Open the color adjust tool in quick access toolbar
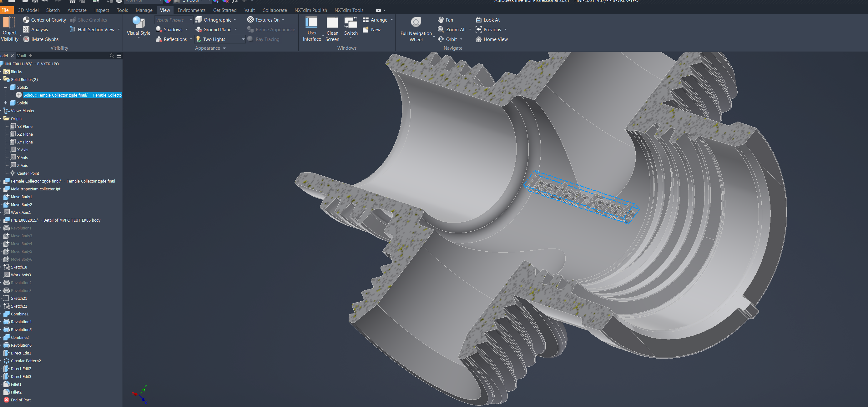This screenshot has height=407, width=868. 216,2
